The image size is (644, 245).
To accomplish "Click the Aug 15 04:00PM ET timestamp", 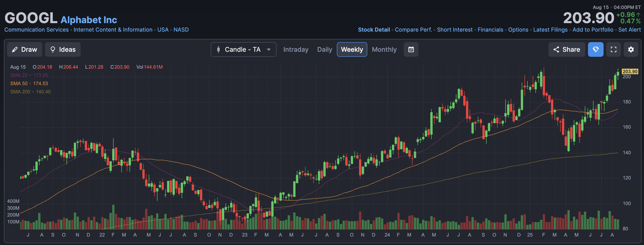I will (617, 7).
